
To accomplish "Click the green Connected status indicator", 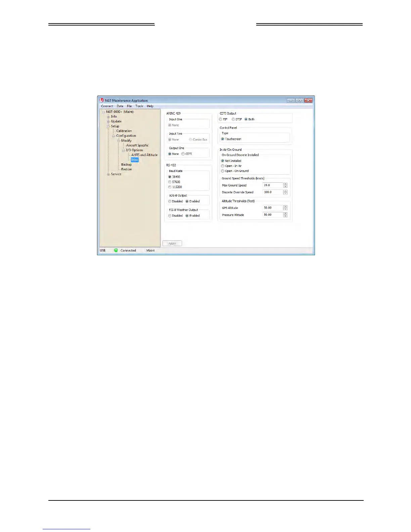I will point(116,250).
